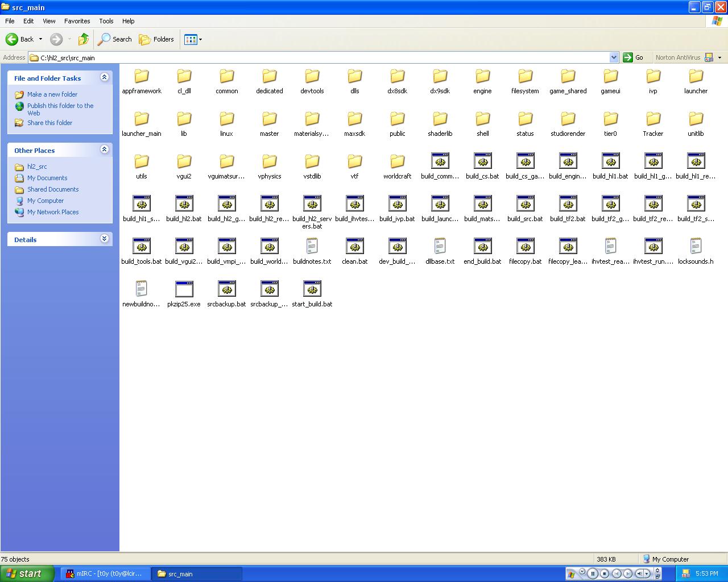Open the Tools menu

pos(106,21)
